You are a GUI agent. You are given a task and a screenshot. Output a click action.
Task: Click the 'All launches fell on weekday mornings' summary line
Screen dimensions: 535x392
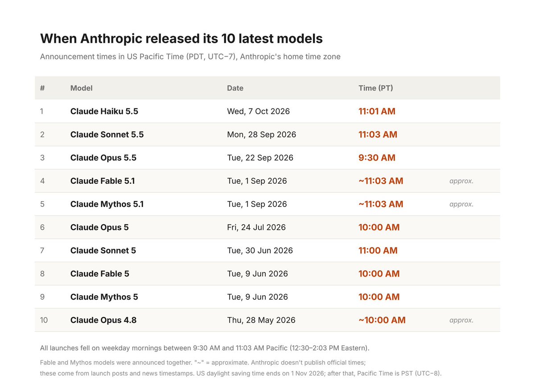coord(205,348)
